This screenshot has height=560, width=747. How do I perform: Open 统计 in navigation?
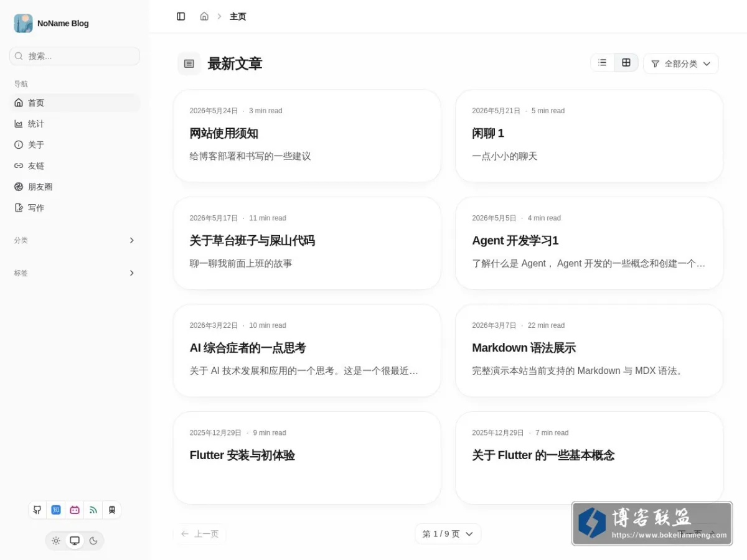click(x=75, y=124)
